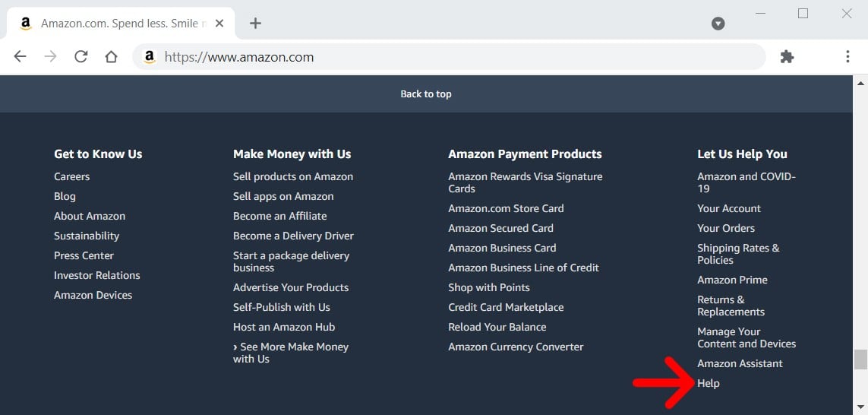Reload the Amazon page
This screenshot has height=415, width=868.
tap(80, 57)
